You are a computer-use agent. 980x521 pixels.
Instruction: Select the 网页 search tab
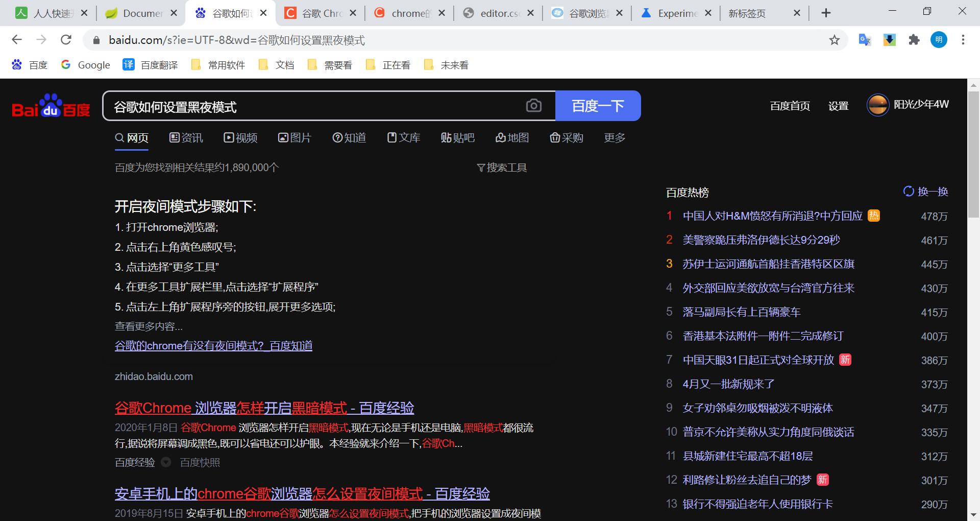coord(132,138)
